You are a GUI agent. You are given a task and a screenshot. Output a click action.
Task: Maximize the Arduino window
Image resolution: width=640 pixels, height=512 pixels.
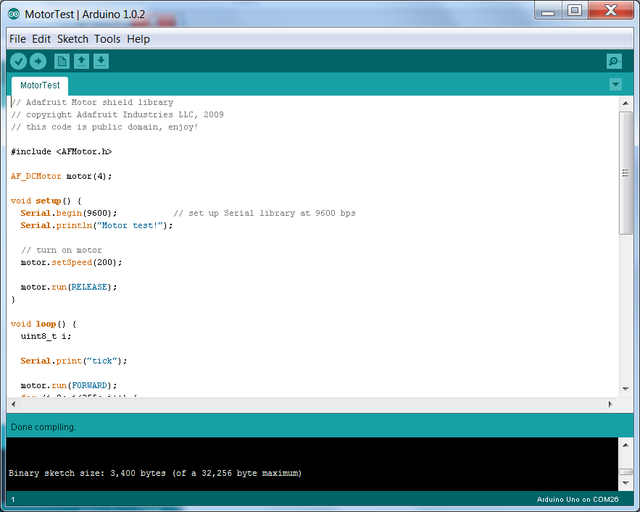coord(574,11)
